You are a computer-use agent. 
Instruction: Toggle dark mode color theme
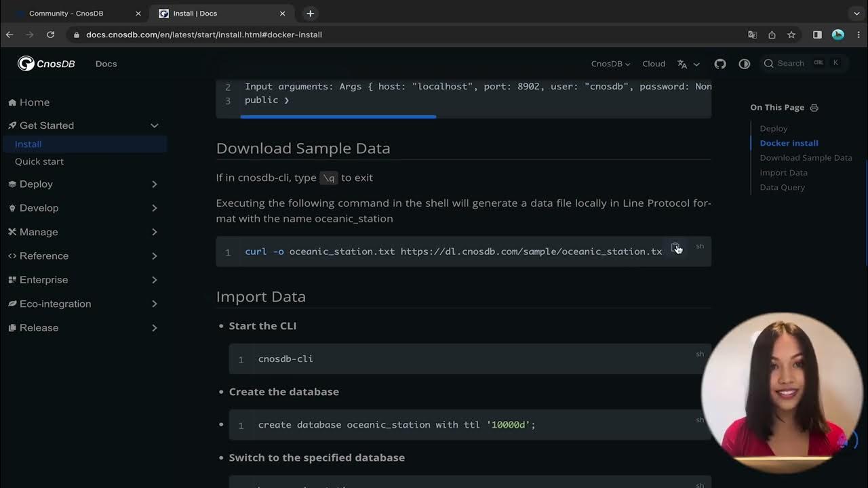(745, 64)
